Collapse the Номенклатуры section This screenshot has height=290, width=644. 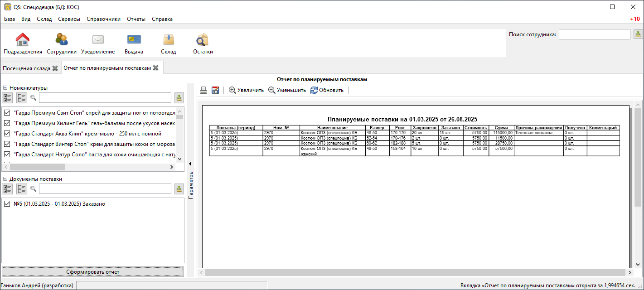5,88
